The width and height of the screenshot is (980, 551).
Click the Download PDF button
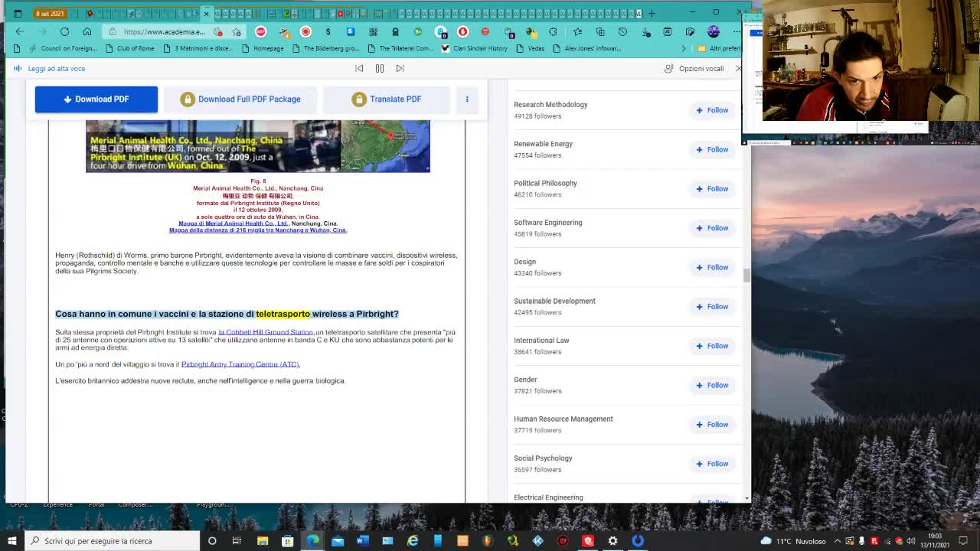(x=96, y=99)
